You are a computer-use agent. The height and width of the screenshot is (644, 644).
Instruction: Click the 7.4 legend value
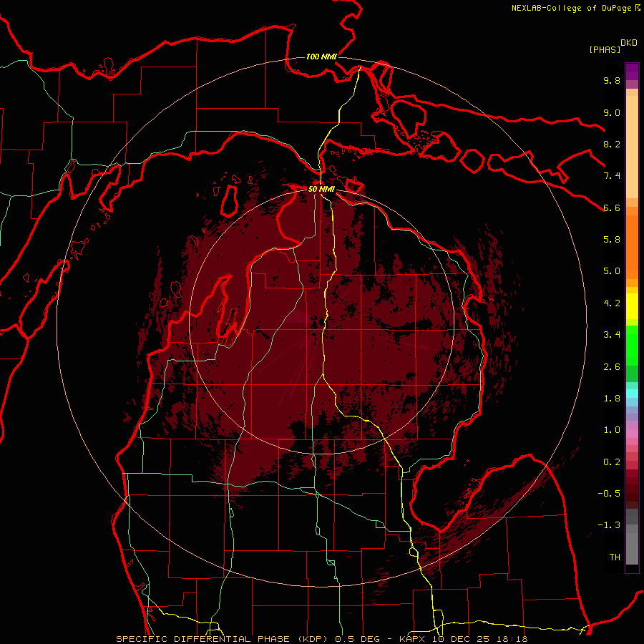click(612, 176)
